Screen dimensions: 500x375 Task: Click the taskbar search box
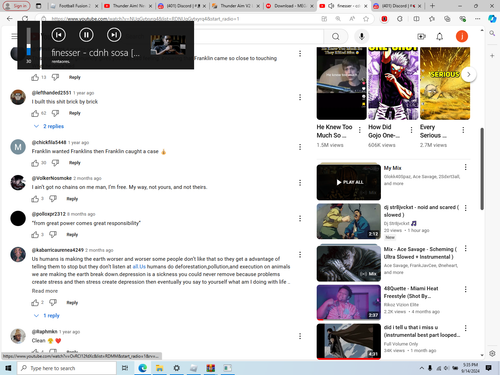pyautogui.click(x=67, y=368)
